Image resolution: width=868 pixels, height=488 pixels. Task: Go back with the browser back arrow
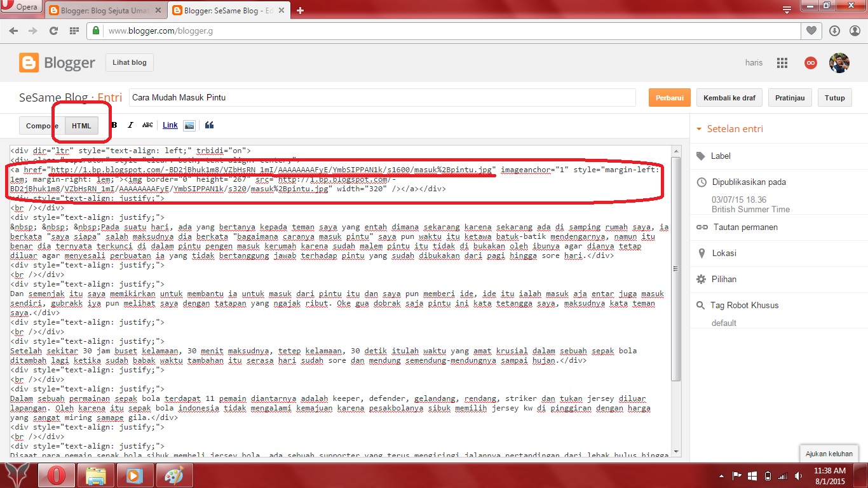tap(13, 30)
